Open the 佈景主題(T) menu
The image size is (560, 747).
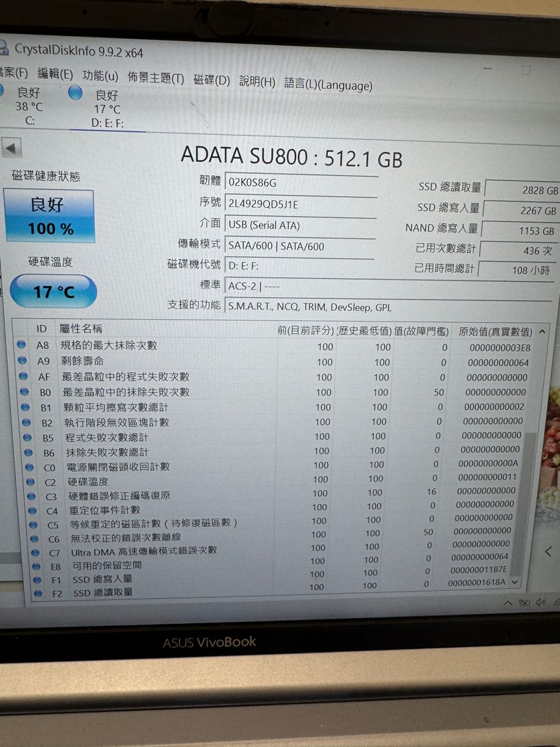pos(156,78)
